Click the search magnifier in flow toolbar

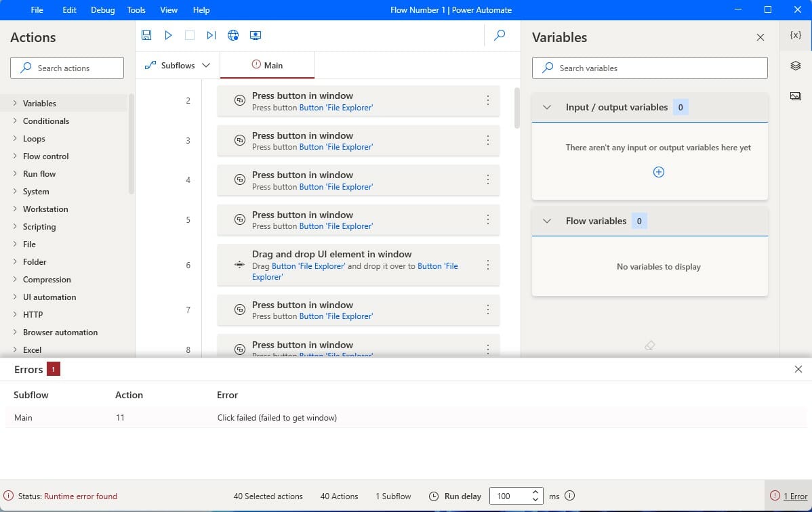500,35
